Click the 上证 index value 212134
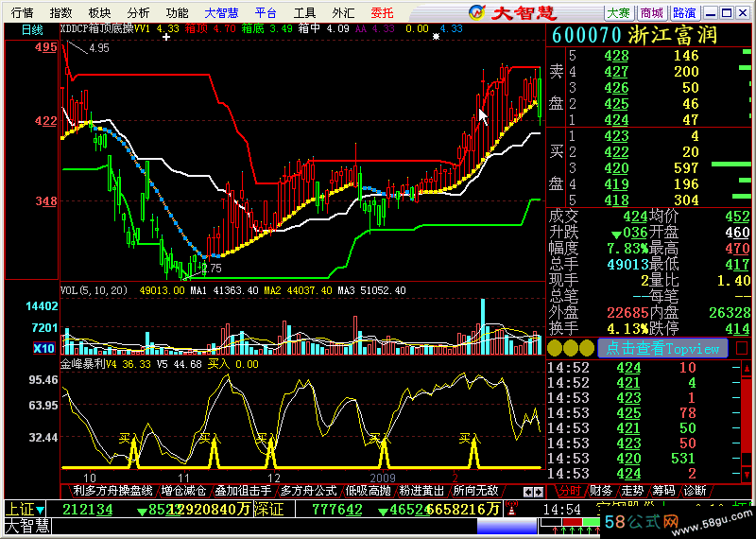 pyautogui.click(x=88, y=510)
